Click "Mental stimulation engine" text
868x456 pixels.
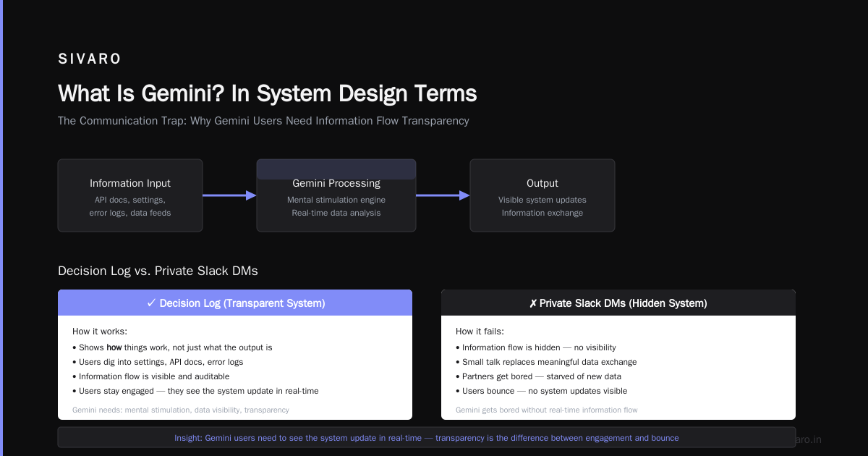tap(336, 200)
